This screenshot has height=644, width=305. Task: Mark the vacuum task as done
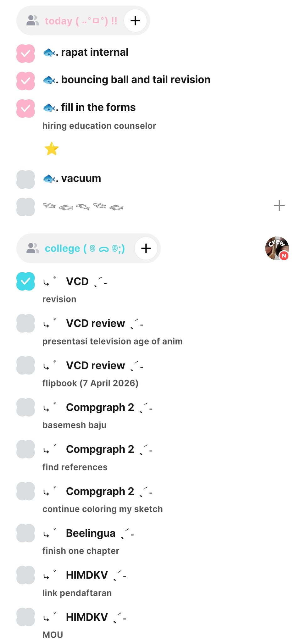[25, 180]
